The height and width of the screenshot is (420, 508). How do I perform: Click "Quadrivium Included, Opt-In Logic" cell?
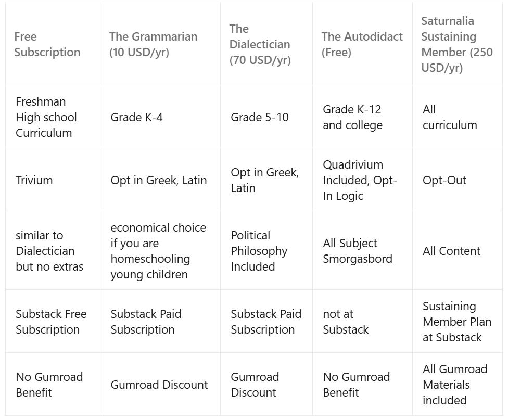(360, 180)
